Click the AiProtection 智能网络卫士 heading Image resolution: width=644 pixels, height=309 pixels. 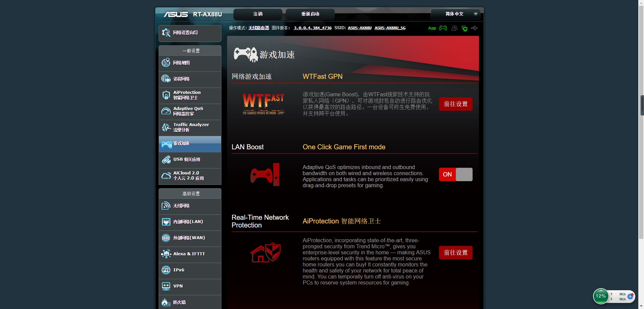coord(341,221)
